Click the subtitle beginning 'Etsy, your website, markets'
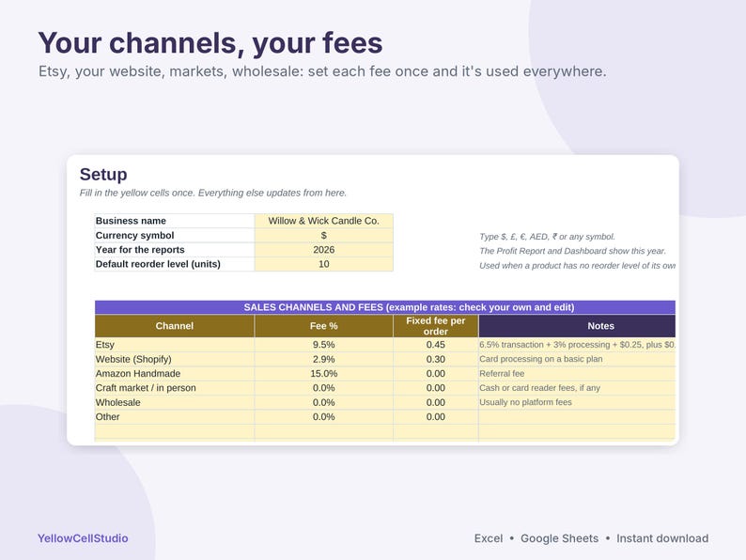The height and width of the screenshot is (560, 746). (x=322, y=71)
